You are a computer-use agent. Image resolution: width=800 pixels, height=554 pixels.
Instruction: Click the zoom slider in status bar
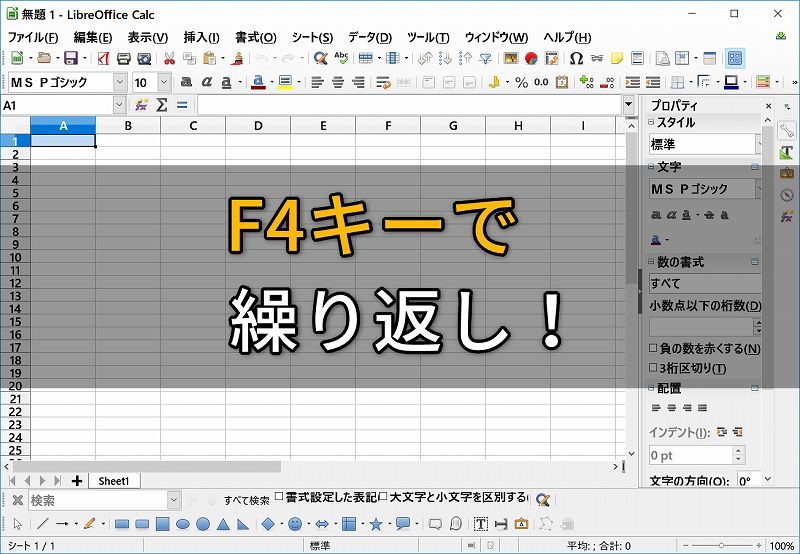pos(722,546)
